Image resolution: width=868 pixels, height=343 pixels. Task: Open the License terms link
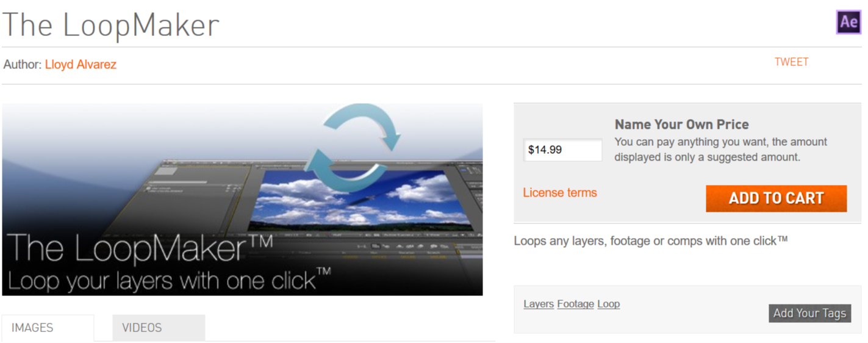[559, 192]
